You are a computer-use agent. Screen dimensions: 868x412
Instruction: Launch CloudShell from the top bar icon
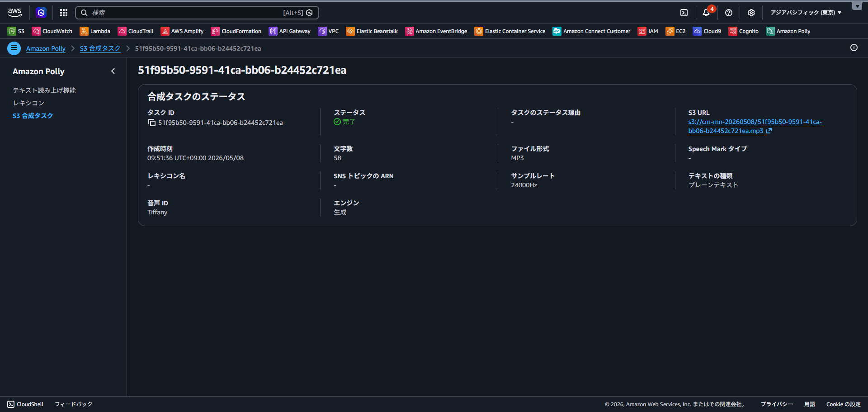pos(684,13)
